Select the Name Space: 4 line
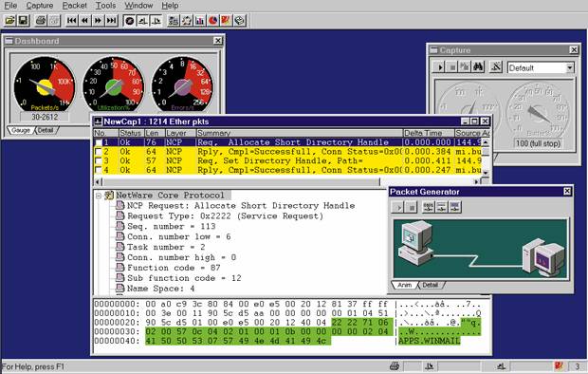Image resolution: width=588 pixels, height=374 pixels. coord(161,289)
